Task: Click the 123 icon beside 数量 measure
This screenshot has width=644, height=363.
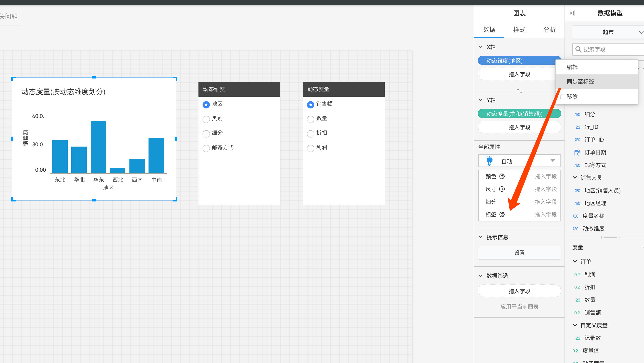Action: click(577, 300)
